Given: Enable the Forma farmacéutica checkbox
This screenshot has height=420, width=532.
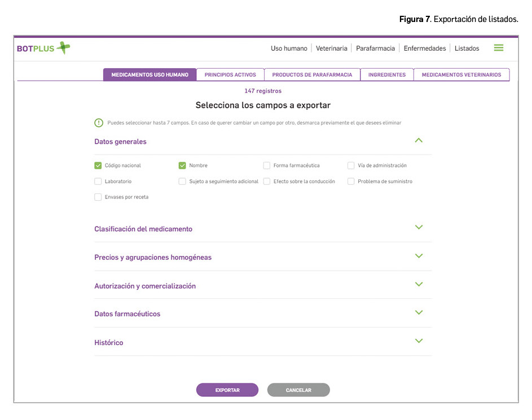Looking at the screenshot, I should pos(267,166).
